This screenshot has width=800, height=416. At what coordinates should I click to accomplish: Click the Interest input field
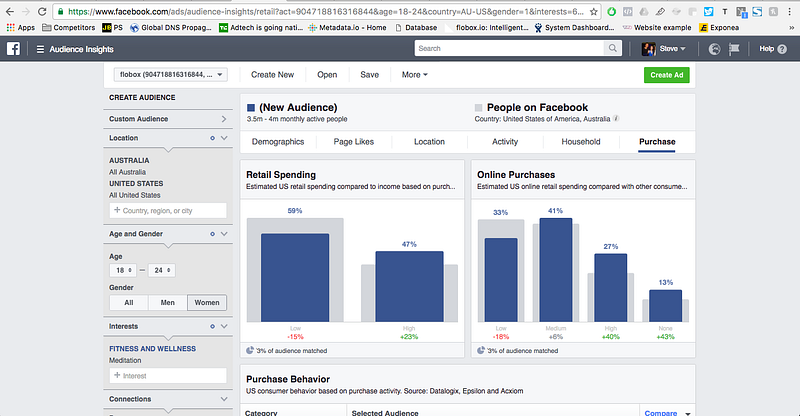(x=168, y=376)
